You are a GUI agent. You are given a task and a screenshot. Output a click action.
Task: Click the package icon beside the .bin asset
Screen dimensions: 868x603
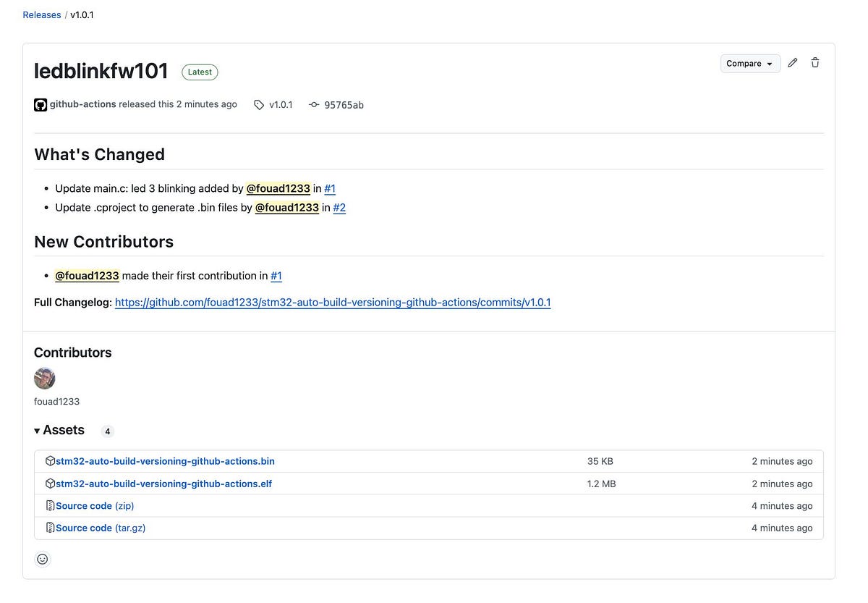[50, 461]
